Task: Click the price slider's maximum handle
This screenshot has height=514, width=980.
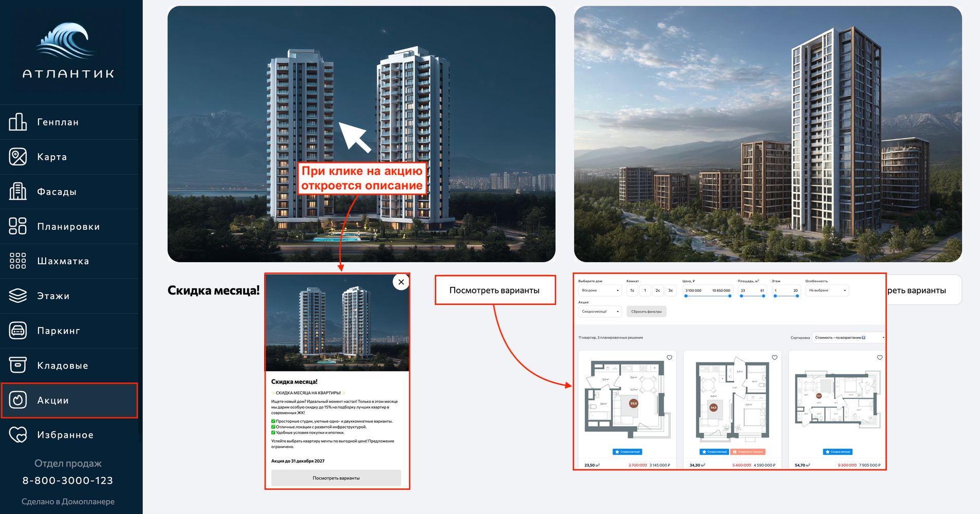Action: [730, 296]
